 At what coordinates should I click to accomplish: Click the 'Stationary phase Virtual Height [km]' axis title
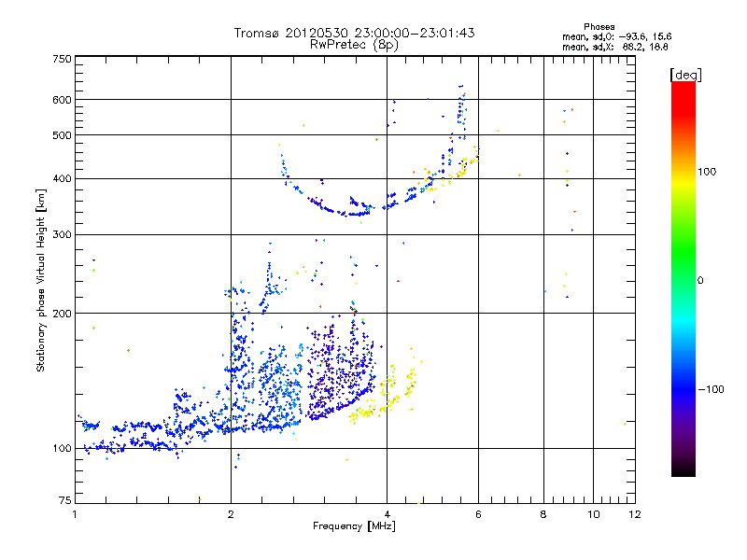point(41,280)
